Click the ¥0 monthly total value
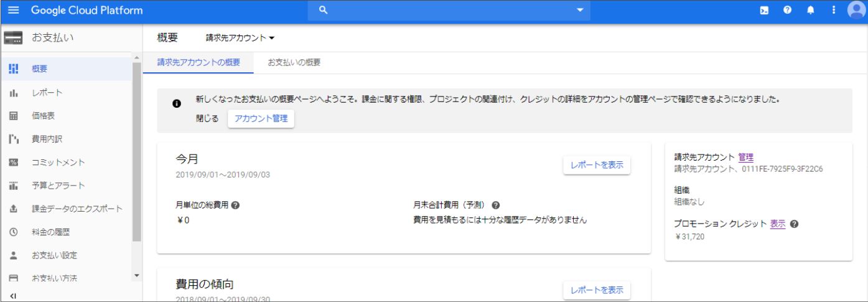The image size is (868, 302). tap(182, 220)
